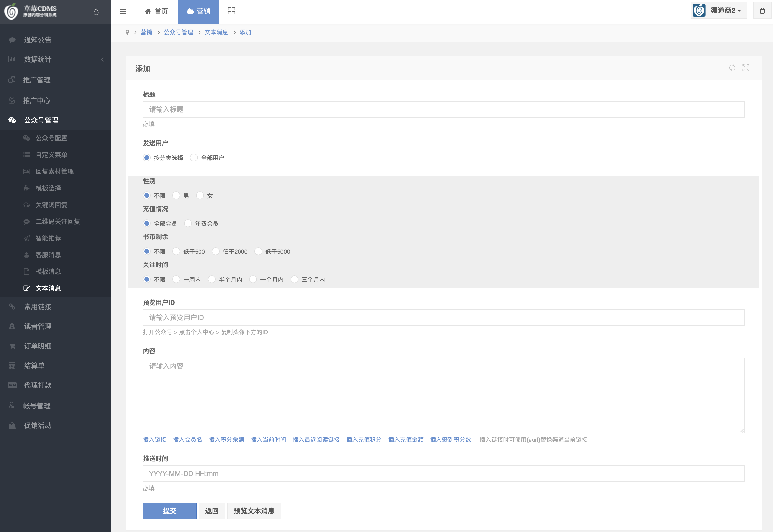This screenshot has height=532, width=773.
Task: Select 男 under 性别
Action: pos(176,195)
